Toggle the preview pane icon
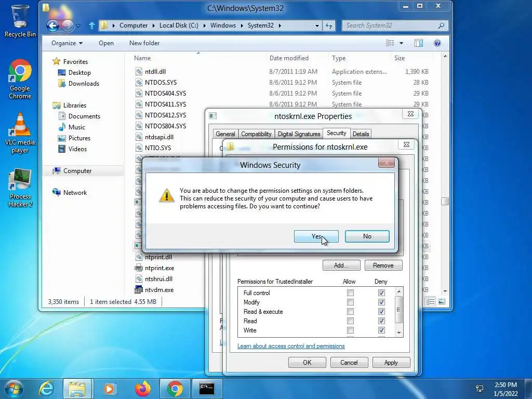 point(419,43)
